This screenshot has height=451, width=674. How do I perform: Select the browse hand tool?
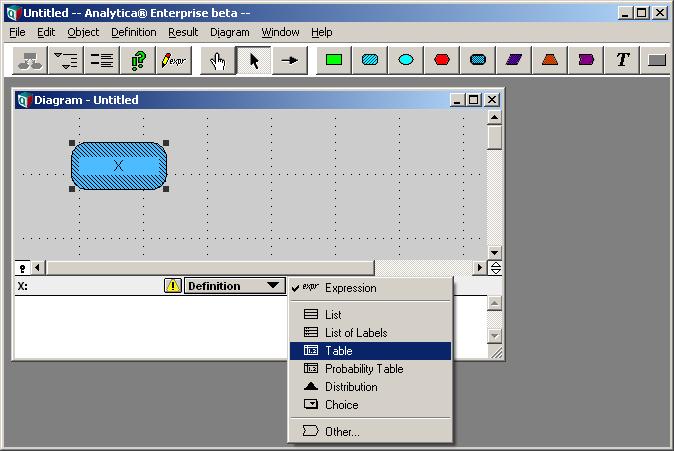[x=218, y=61]
